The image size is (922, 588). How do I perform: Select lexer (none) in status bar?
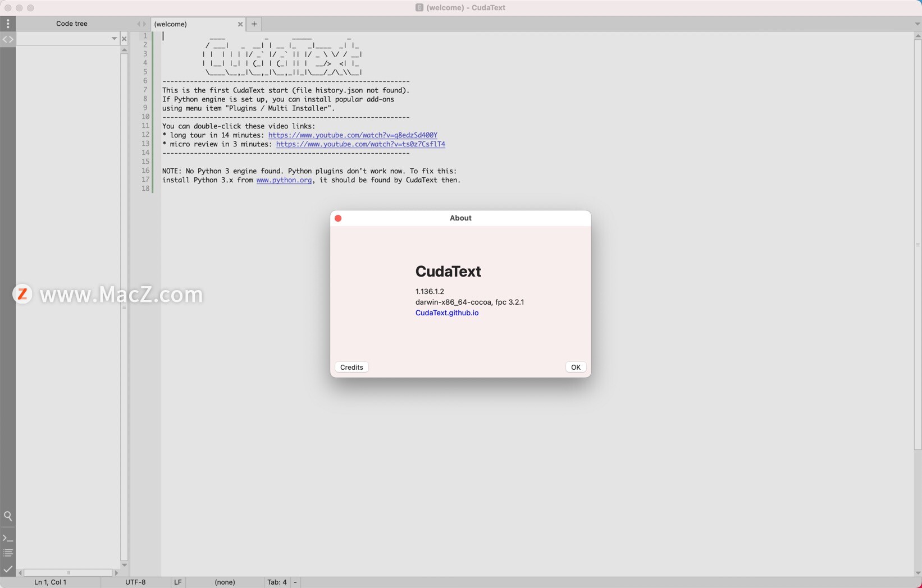(225, 582)
